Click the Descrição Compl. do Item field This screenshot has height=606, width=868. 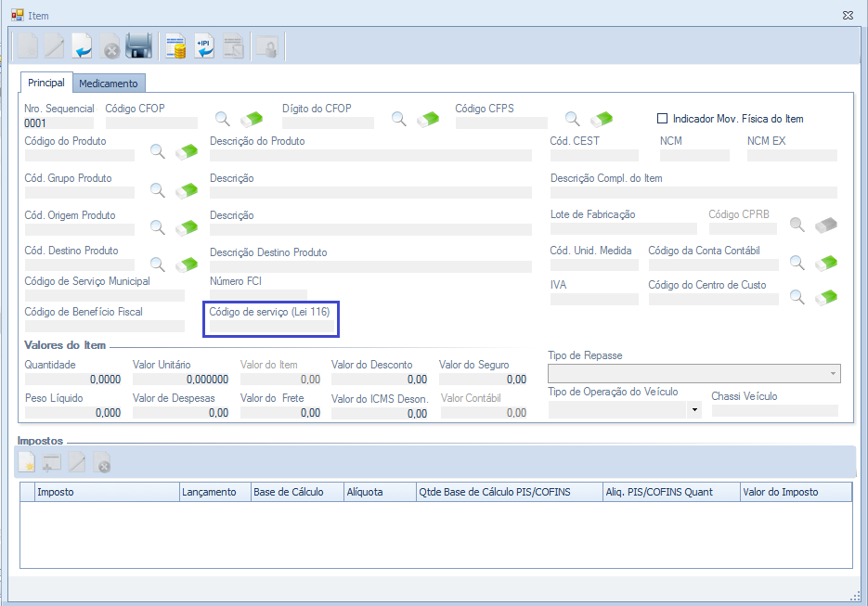[x=693, y=193]
